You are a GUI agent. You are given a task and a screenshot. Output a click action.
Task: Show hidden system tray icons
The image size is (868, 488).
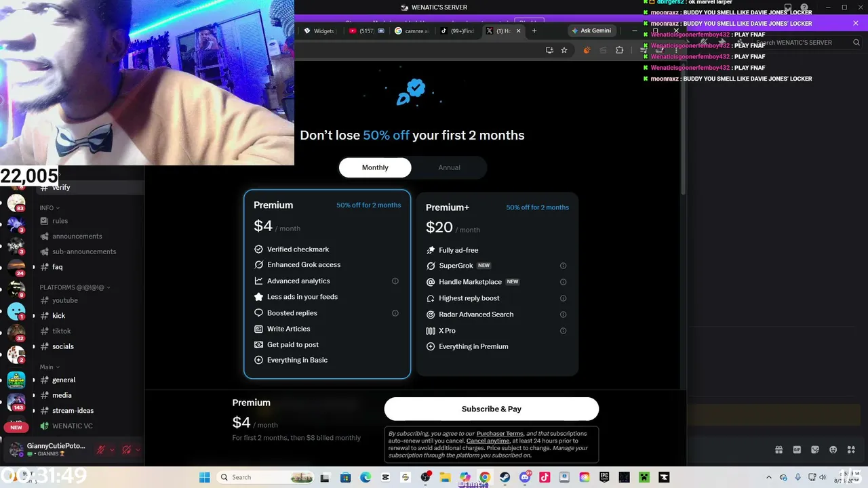pos(768,477)
